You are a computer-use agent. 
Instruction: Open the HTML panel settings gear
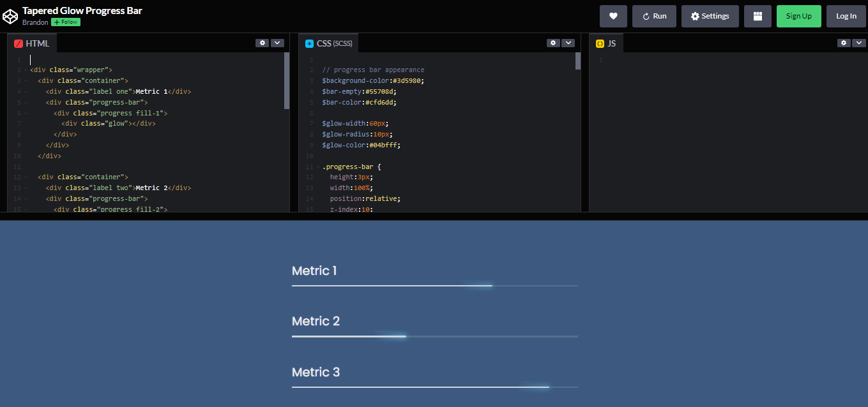[x=262, y=43]
